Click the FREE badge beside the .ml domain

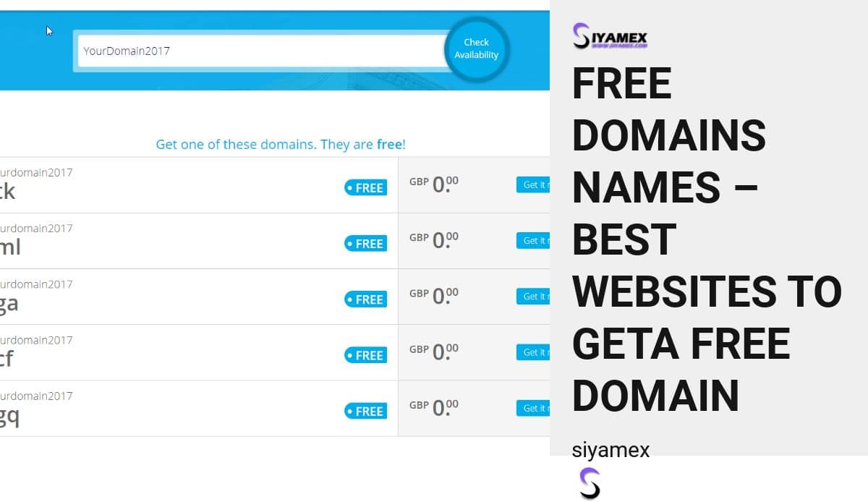point(365,244)
